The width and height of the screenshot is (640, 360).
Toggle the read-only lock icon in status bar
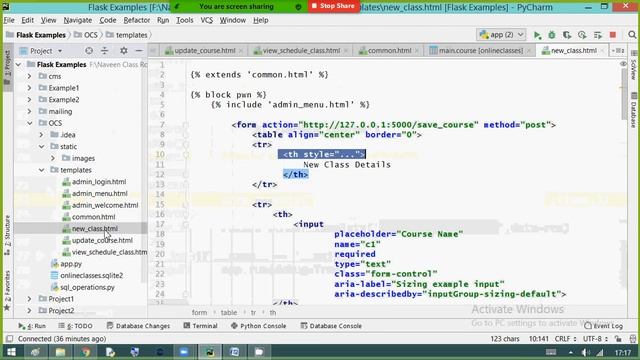(x=618, y=339)
